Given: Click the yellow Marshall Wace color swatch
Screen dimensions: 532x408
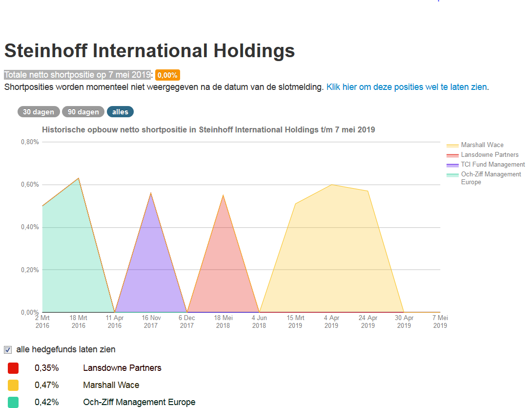Looking at the screenshot, I should coord(13,385).
